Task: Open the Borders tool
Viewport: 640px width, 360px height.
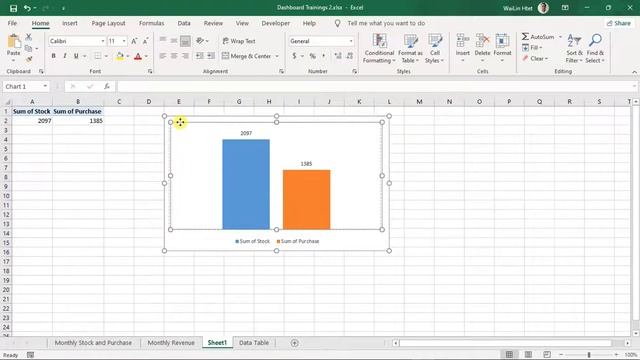Action: [98, 56]
